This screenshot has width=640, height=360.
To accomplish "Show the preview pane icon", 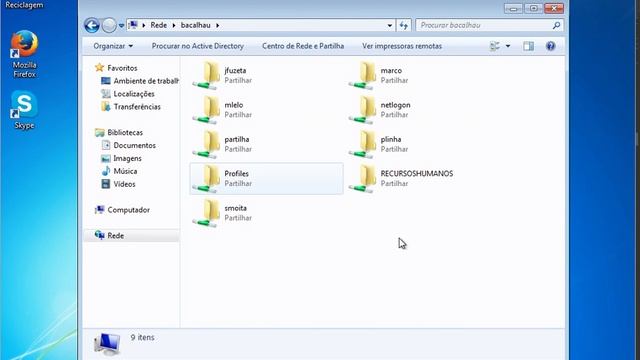I will 529,46.
